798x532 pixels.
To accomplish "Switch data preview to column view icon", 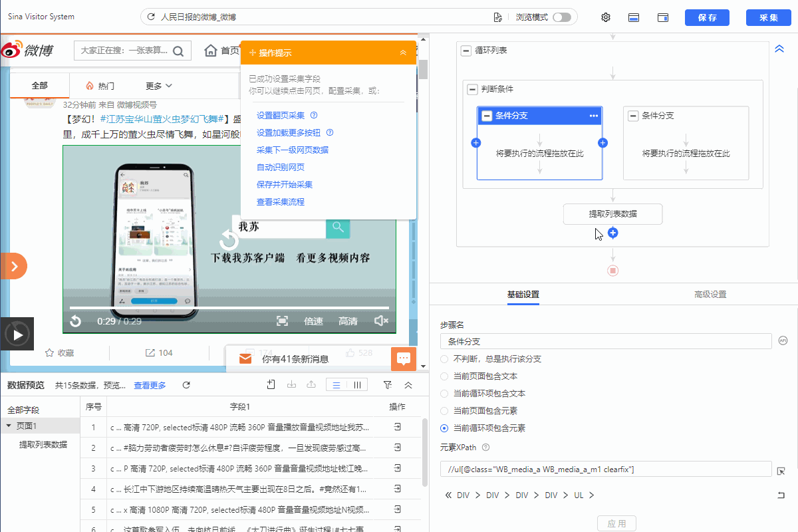I will coord(357,384).
